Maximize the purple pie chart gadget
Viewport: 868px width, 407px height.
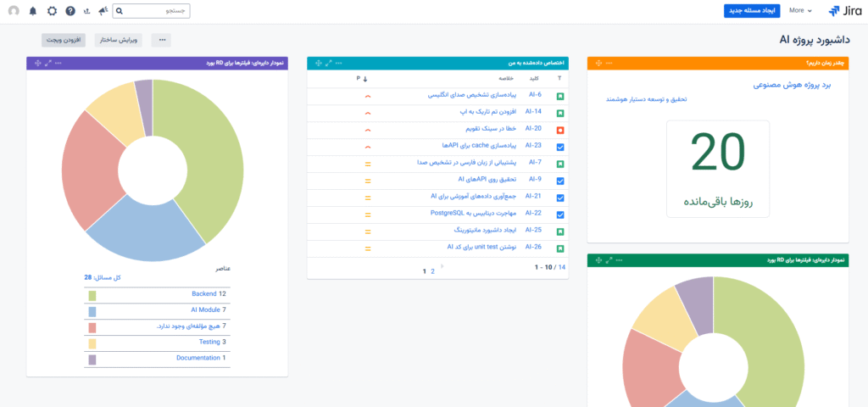click(48, 63)
